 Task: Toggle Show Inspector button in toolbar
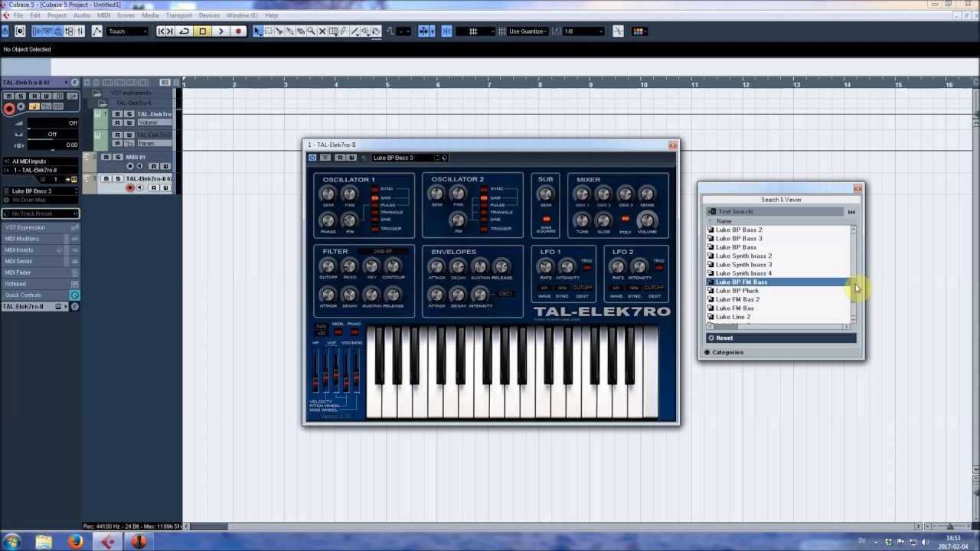tap(36, 31)
